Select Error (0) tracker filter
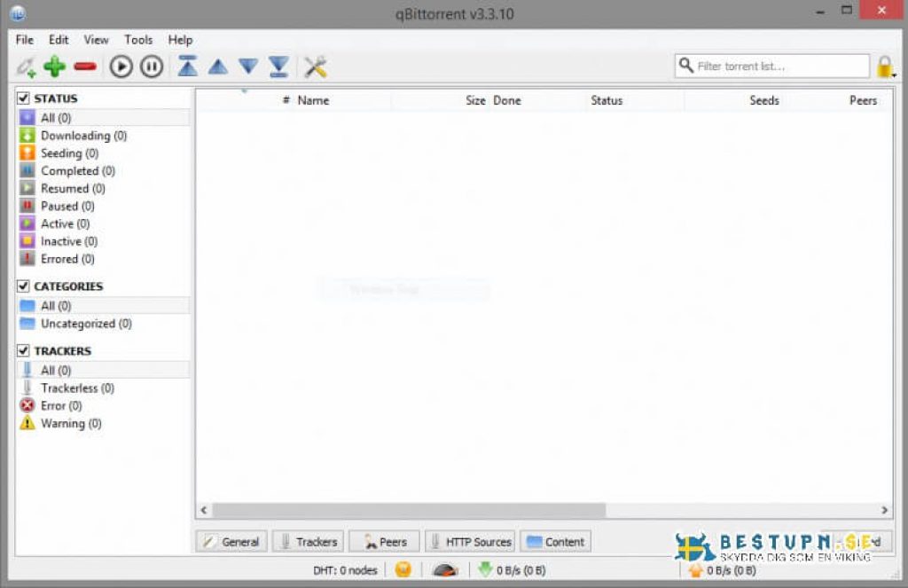 click(x=103, y=405)
